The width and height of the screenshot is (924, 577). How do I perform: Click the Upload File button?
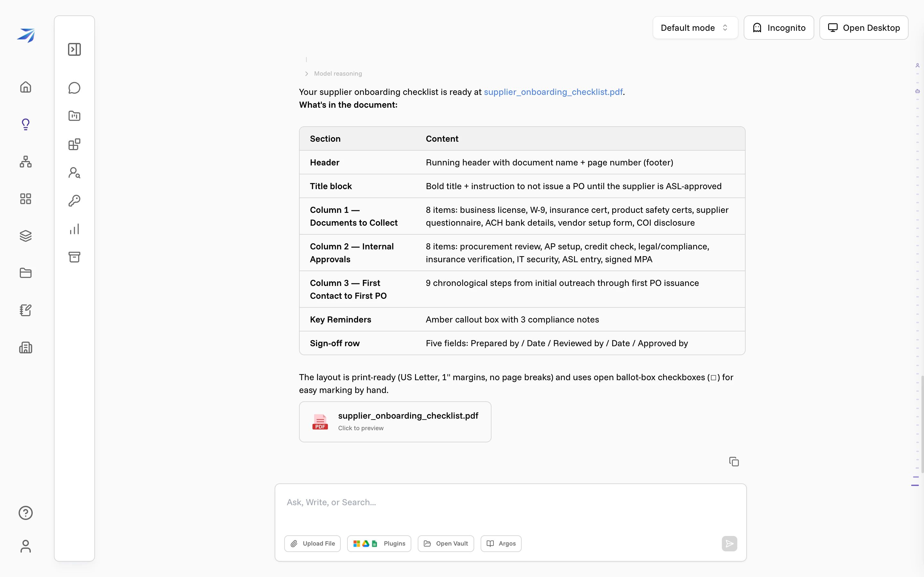[x=312, y=543]
